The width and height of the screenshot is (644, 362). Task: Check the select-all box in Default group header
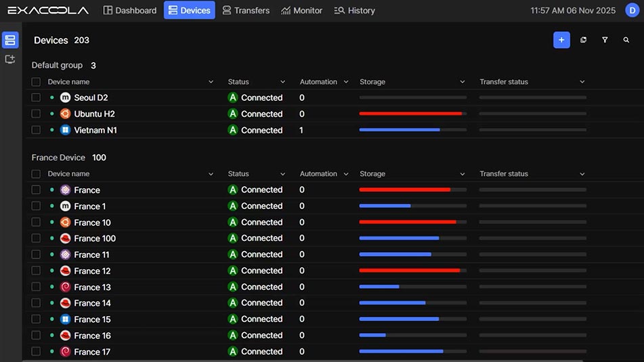click(36, 82)
